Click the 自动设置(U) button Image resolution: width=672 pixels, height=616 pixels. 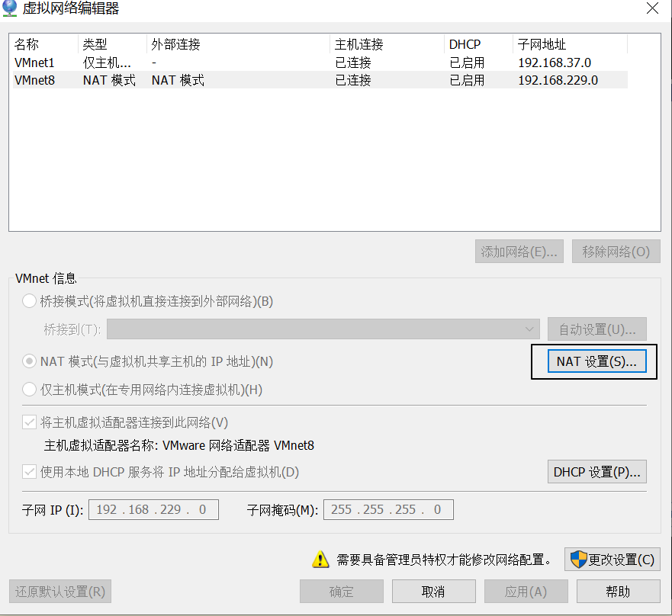coord(597,329)
